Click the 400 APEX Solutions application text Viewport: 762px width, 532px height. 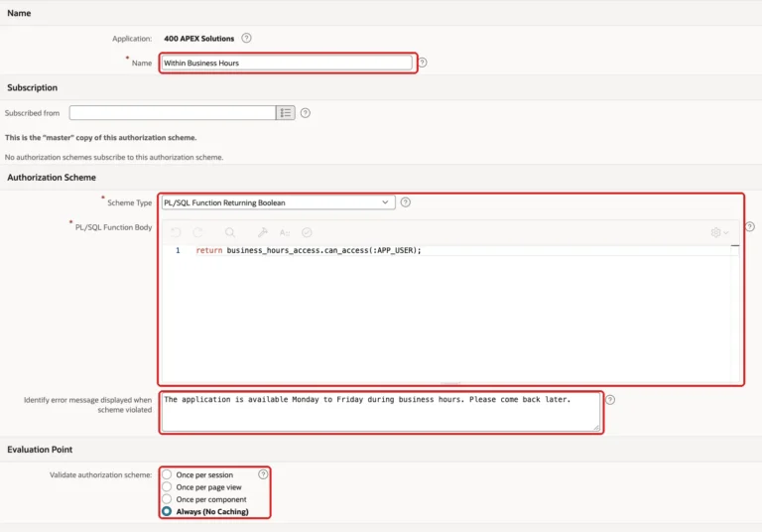coord(198,39)
